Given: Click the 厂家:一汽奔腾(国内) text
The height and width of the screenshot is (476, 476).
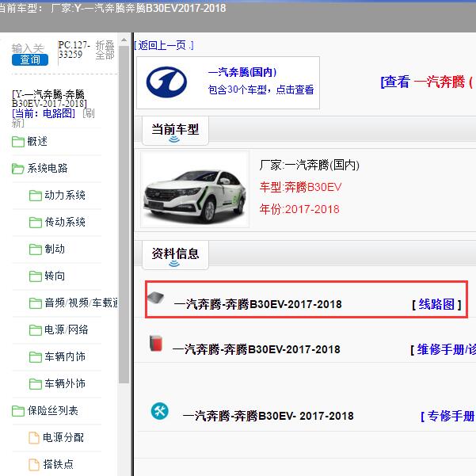Looking at the screenshot, I should coord(310,166).
